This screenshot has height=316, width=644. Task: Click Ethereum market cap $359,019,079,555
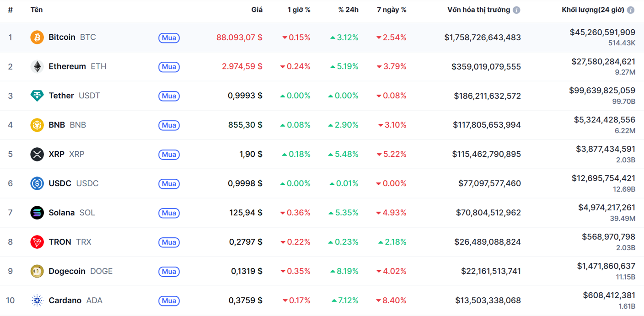click(486, 66)
